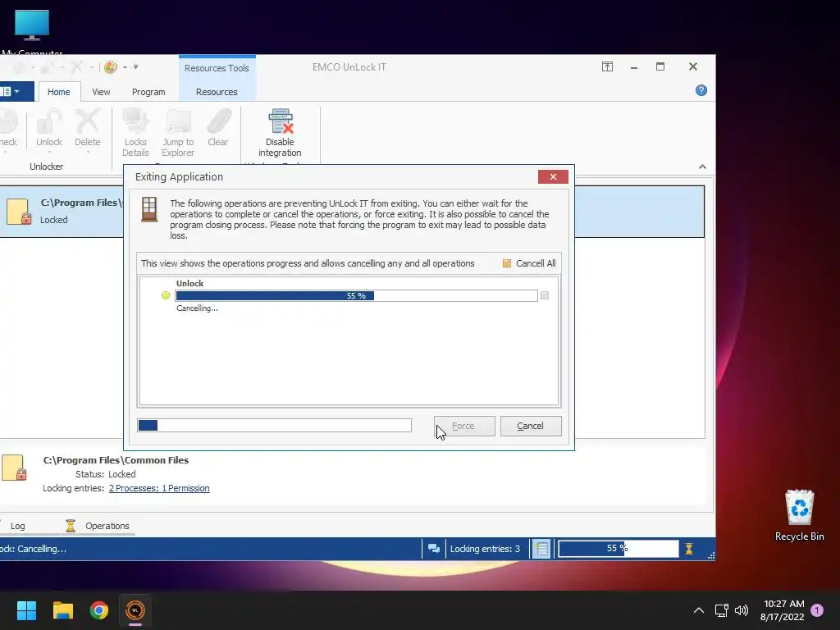Close the Exiting Application dialog
The width and height of the screenshot is (840, 630).
tap(553, 177)
